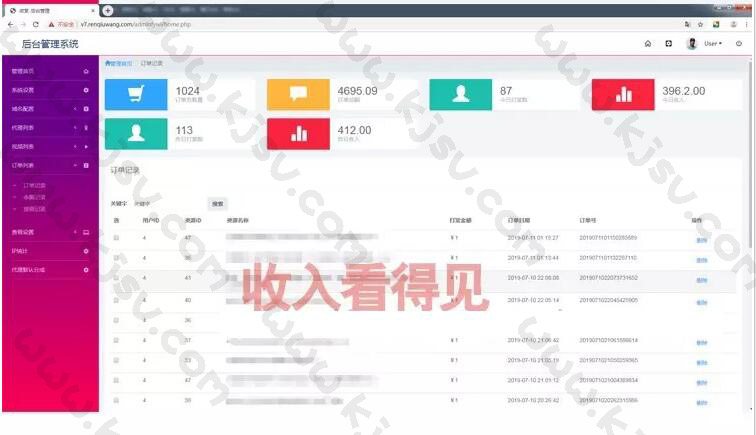The width and height of the screenshot is (756, 435).
Task: Select second submenu item under 订单列表
Action: point(34,197)
